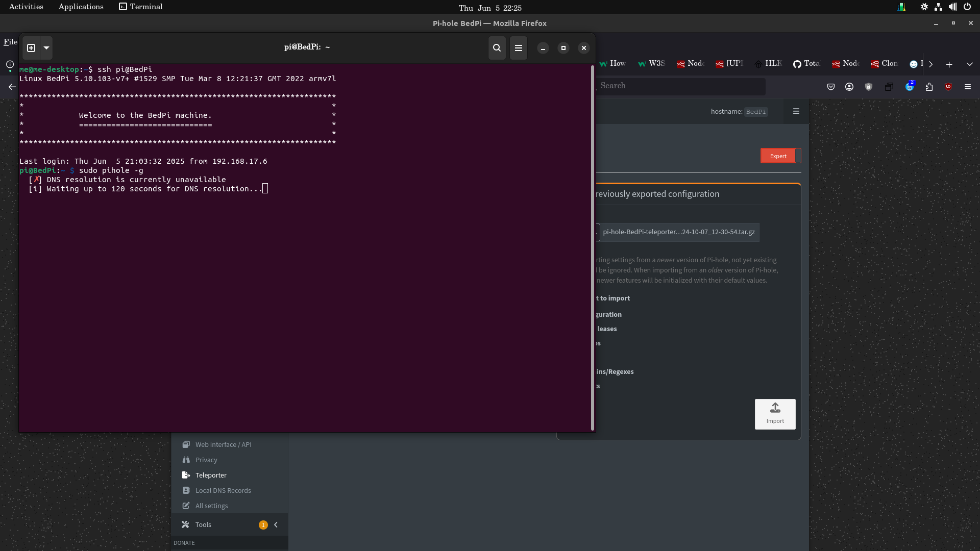Switch to the 'Clon' tab in Firefox
The width and height of the screenshot is (980, 551).
[885, 64]
